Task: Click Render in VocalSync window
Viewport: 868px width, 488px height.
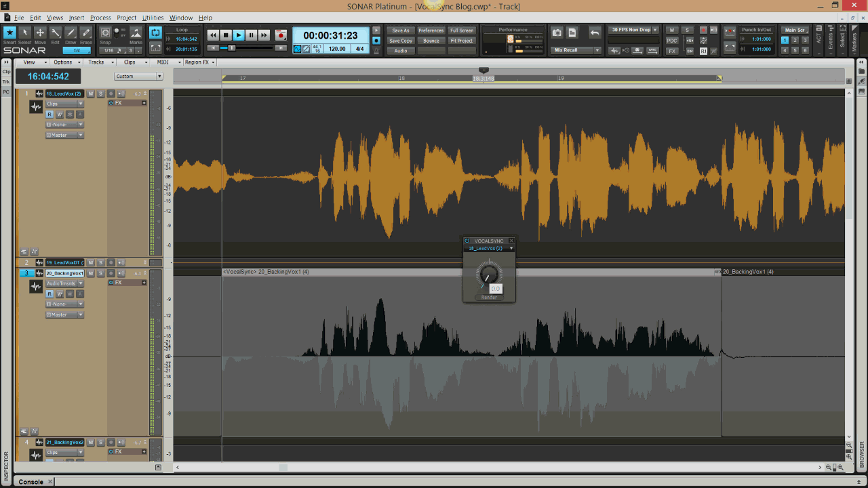Action: 489,298
